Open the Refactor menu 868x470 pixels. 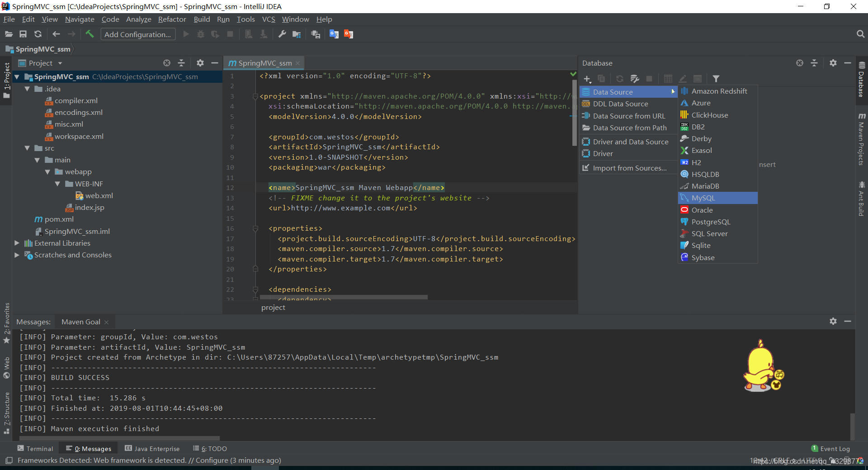(172, 19)
